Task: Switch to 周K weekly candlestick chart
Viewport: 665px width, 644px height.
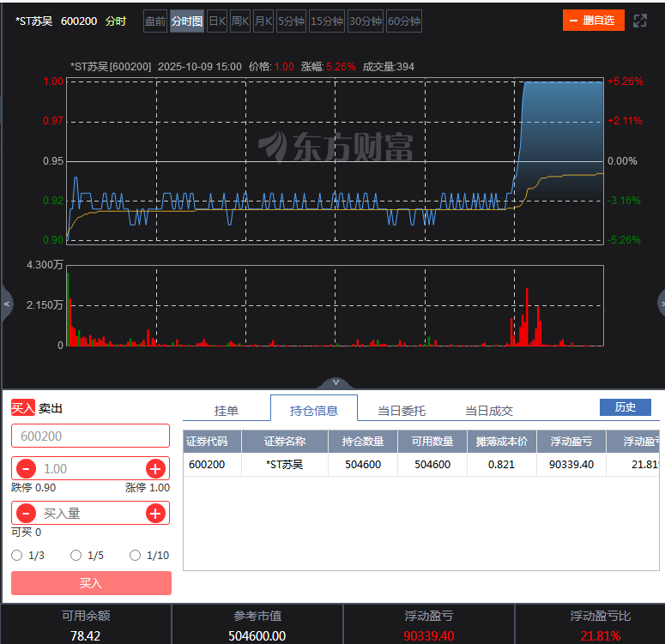Action: (x=240, y=21)
